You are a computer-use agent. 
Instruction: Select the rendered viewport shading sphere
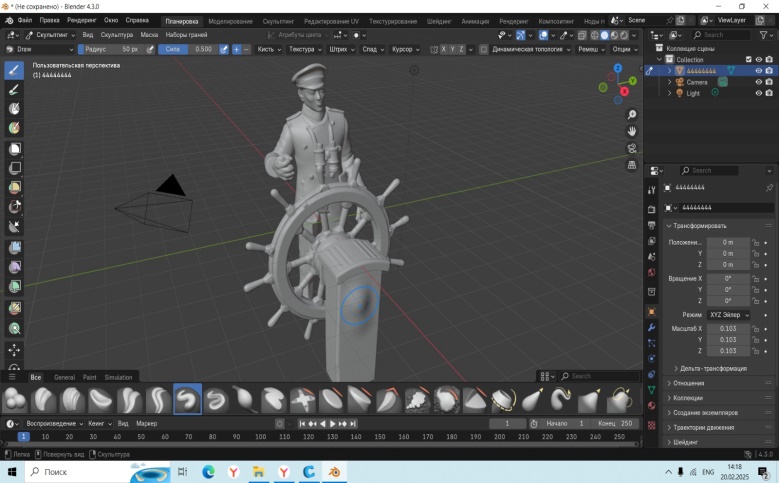(x=624, y=35)
